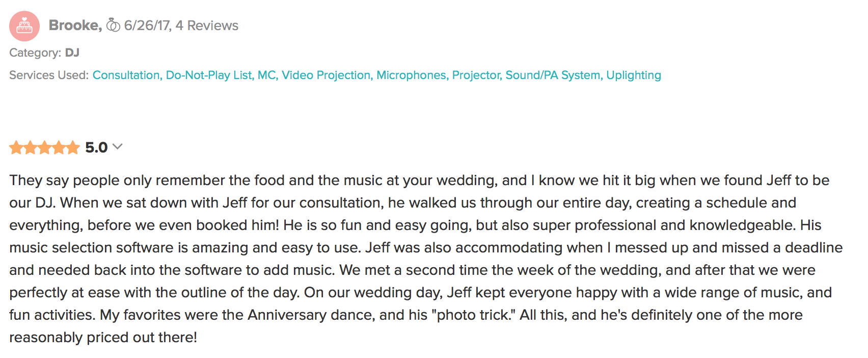Click the 5.0 rating score
Screen dimensions: 868x358
(96, 147)
